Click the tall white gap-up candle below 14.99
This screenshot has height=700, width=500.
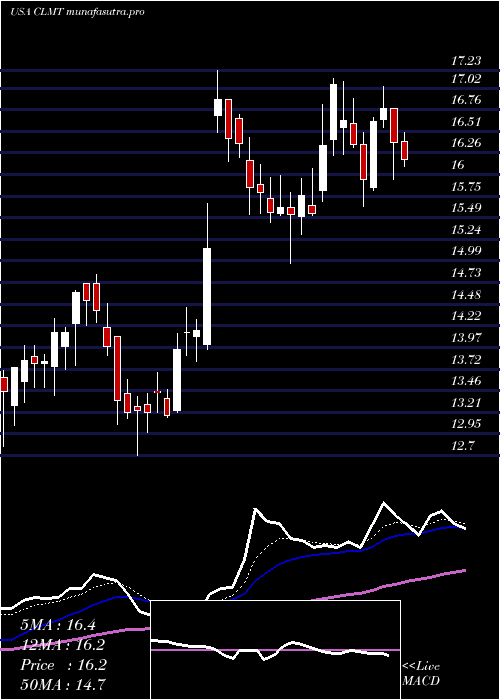click(x=207, y=296)
